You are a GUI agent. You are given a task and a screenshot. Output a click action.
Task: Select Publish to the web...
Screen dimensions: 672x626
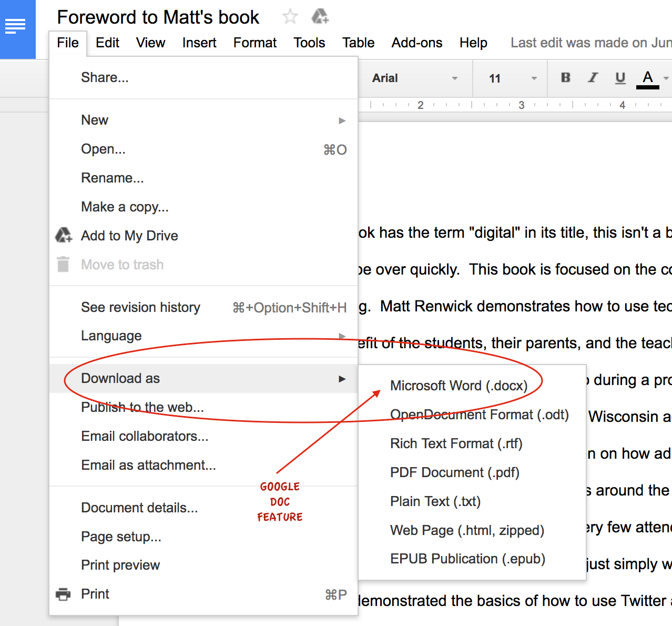point(203,407)
